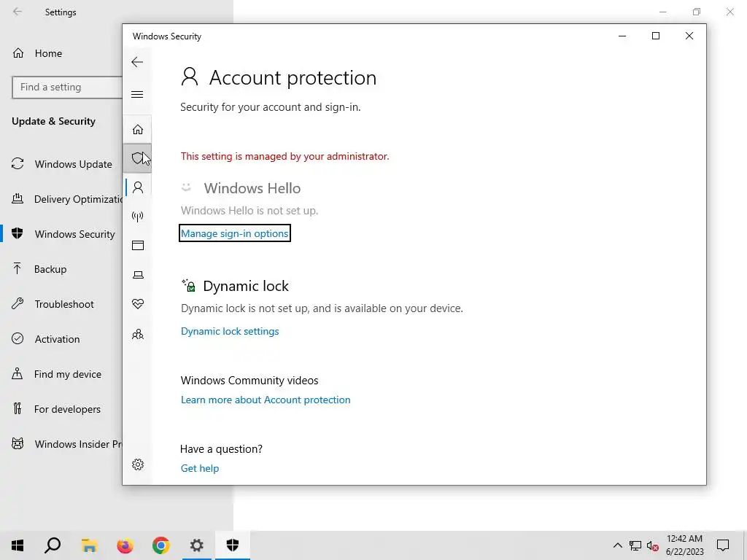Open Windows Security Home icon
The image size is (747, 560).
138,130
